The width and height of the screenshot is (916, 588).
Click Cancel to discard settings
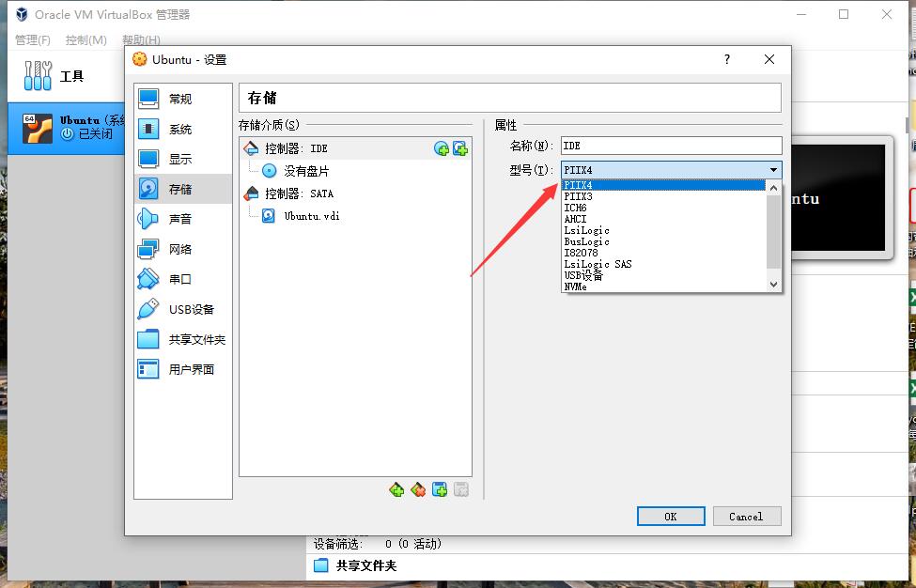click(x=747, y=517)
